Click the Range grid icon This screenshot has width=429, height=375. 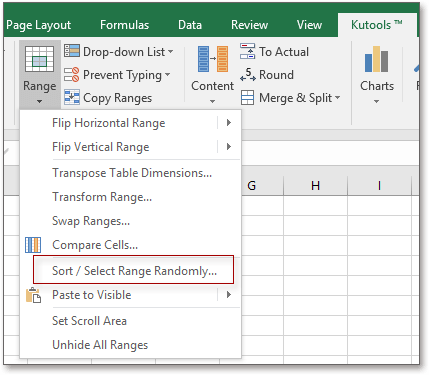pyautogui.click(x=40, y=59)
